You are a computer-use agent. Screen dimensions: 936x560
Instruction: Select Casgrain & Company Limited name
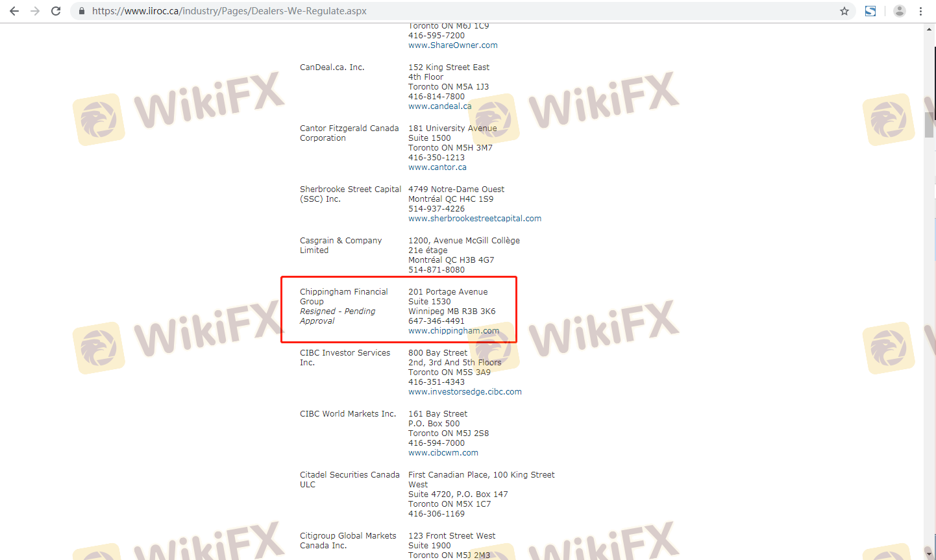tap(341, 245)
